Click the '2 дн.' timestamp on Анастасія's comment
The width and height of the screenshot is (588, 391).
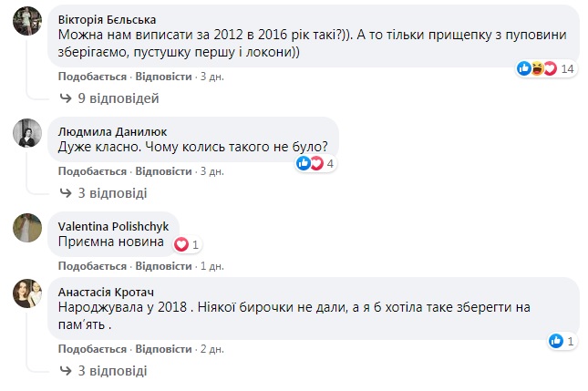coord(211,349)
